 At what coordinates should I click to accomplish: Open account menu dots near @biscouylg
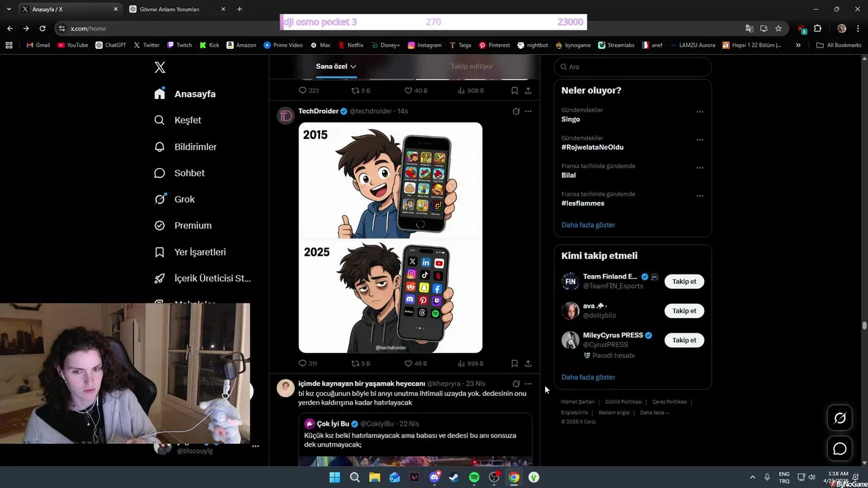pos(256,446)
